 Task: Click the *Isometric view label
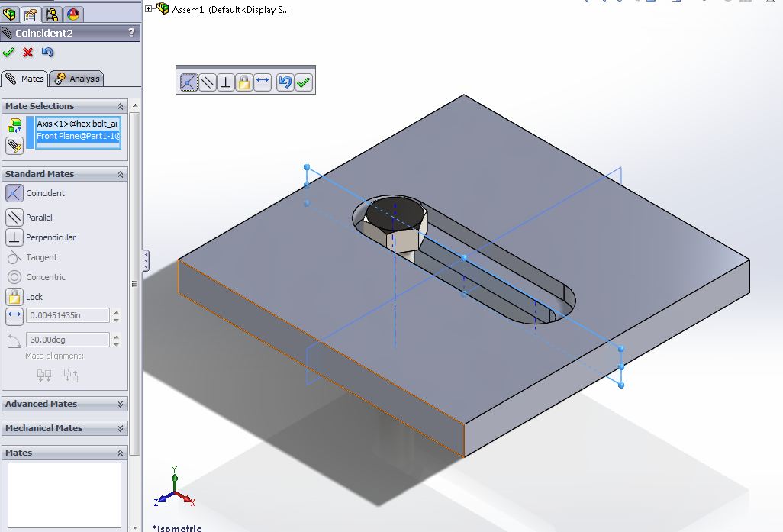tap(177, 527)
